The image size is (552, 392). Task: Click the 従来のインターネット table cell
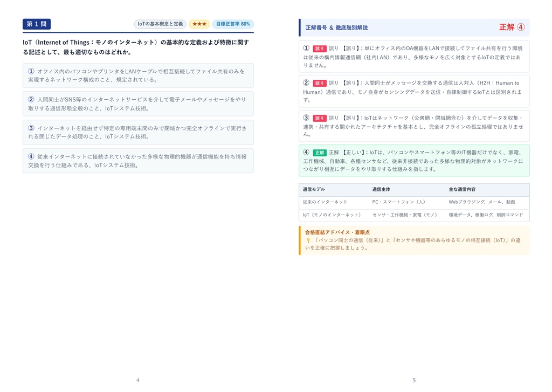[x=325, y=202]
